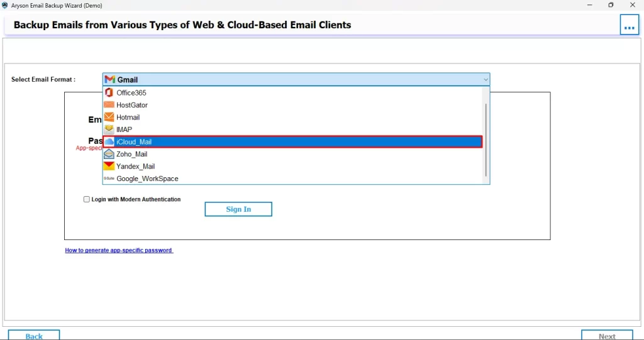The height and width of the screenshot is (340, 644).
Task: Choose HostGator from the format list
Action: [292, 105]
